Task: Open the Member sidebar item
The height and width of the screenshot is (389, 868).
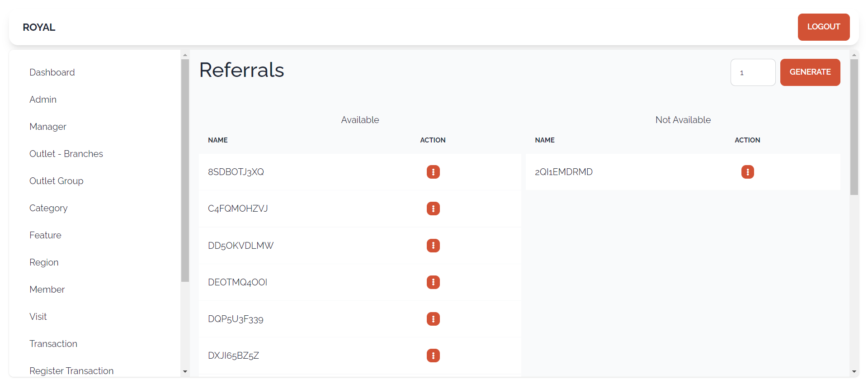Action: click(47, 289)
